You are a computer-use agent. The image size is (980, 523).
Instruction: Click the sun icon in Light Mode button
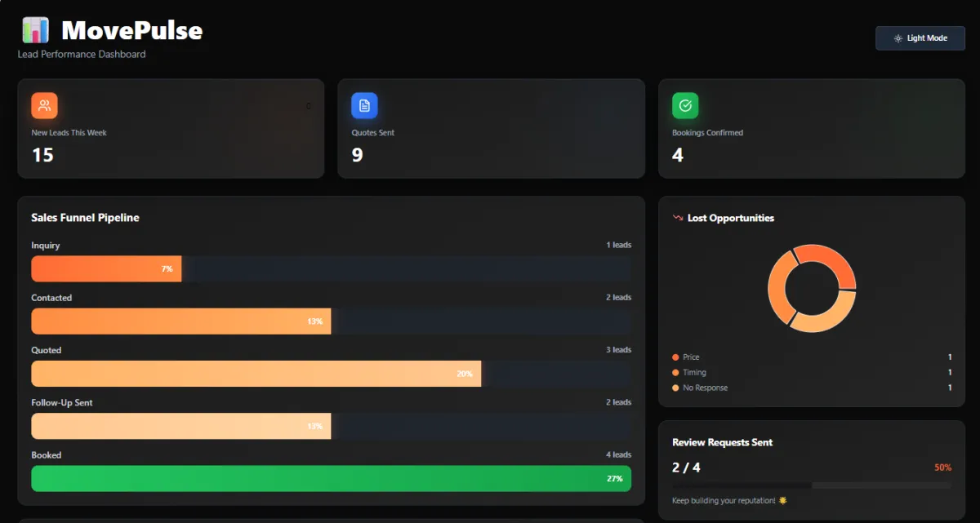pyautogui.click(x=898, y=38)
